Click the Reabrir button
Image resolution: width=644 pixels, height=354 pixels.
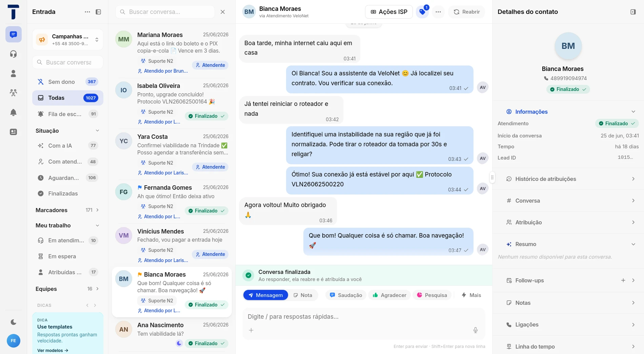[x=467, y=12]
